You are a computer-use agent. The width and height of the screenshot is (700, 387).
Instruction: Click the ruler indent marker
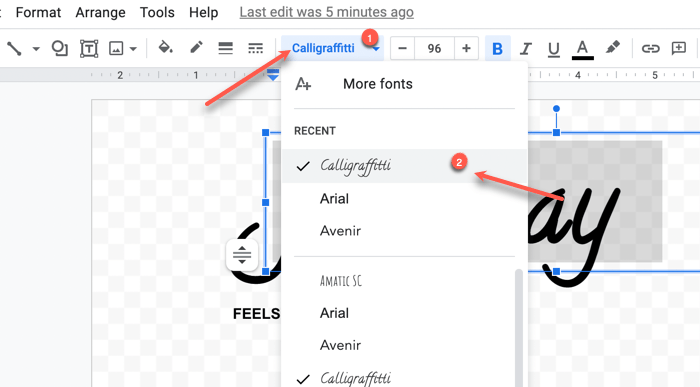[273, 75]
